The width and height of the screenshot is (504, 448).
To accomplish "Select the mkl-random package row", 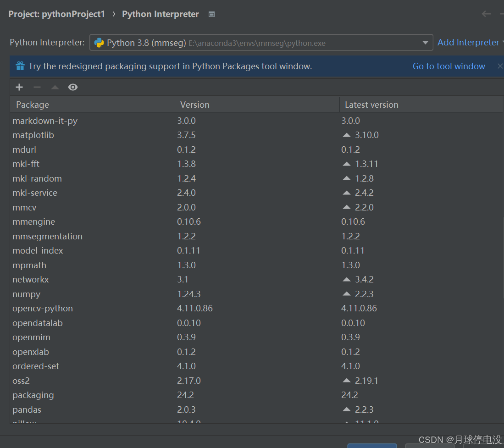I will click(x=256, y=178).
